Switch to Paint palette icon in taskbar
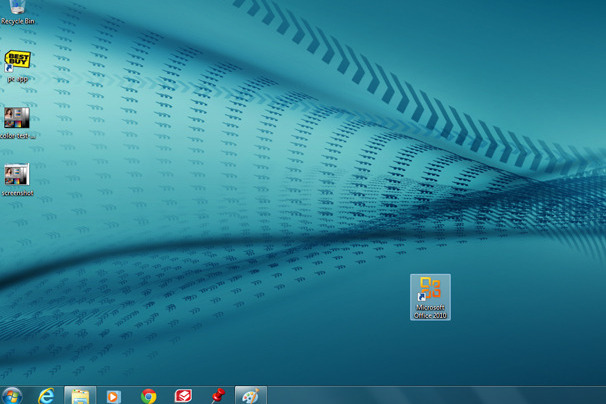 [250, 396]
